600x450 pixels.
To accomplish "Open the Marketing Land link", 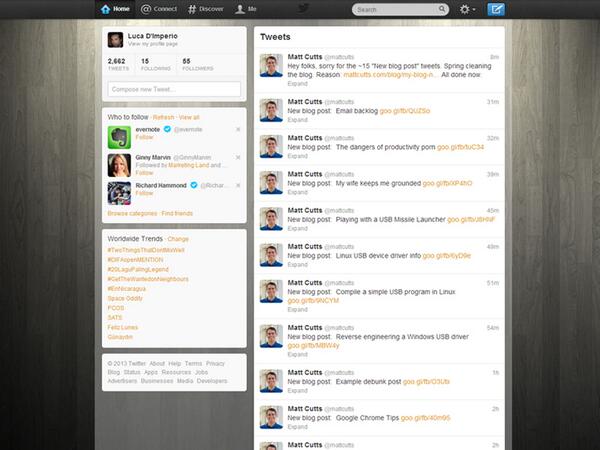I will click(189, 165).
